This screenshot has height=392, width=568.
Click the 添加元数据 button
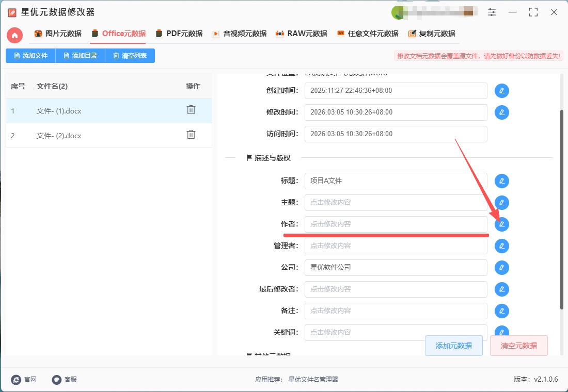[453, 346]
